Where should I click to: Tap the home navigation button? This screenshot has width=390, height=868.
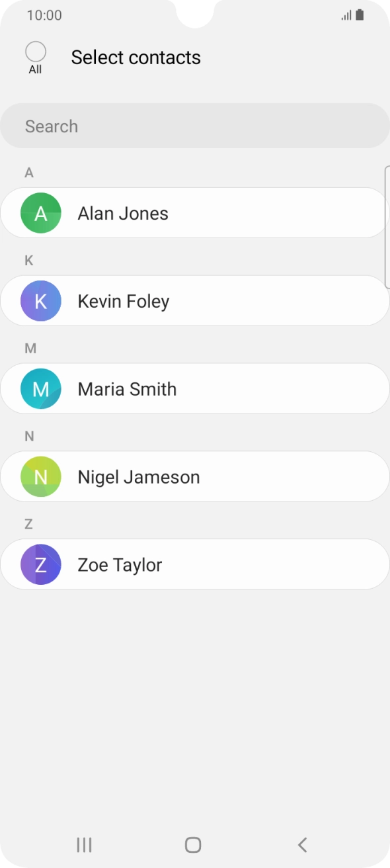coord(193,844)
